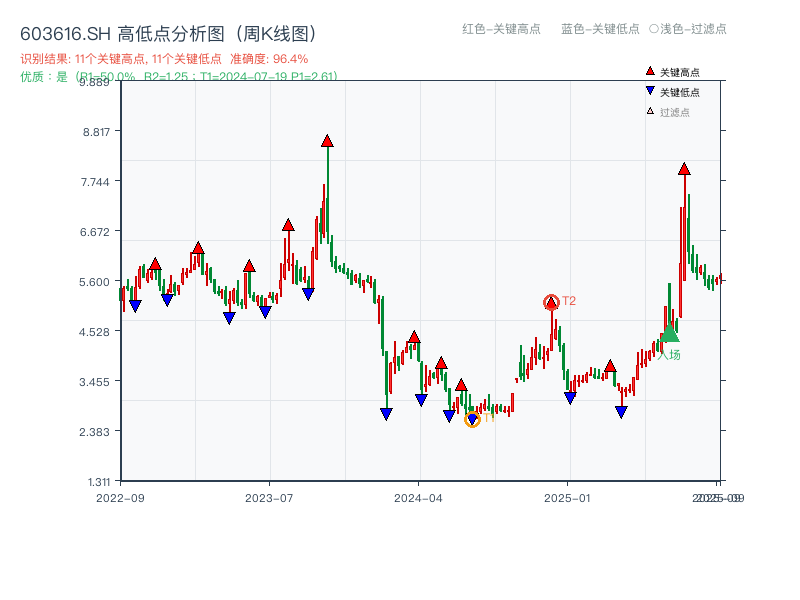Screen dimensions: 800x600
Task: Click a blue key-low triangle near 2024-04
Action: [x=420, y=399]
